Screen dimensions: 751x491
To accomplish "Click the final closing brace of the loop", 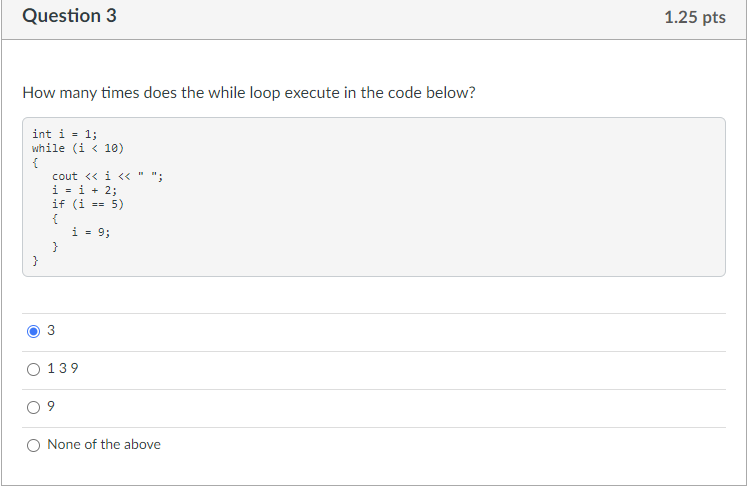I will coord(35,261).
